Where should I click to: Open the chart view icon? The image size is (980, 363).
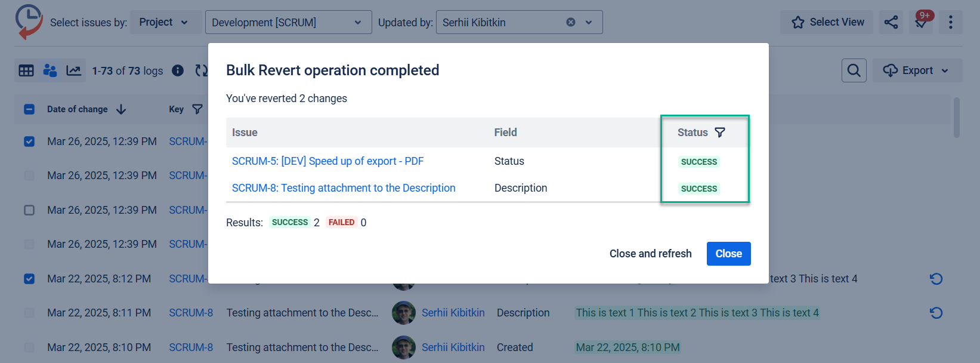point(73,71)
